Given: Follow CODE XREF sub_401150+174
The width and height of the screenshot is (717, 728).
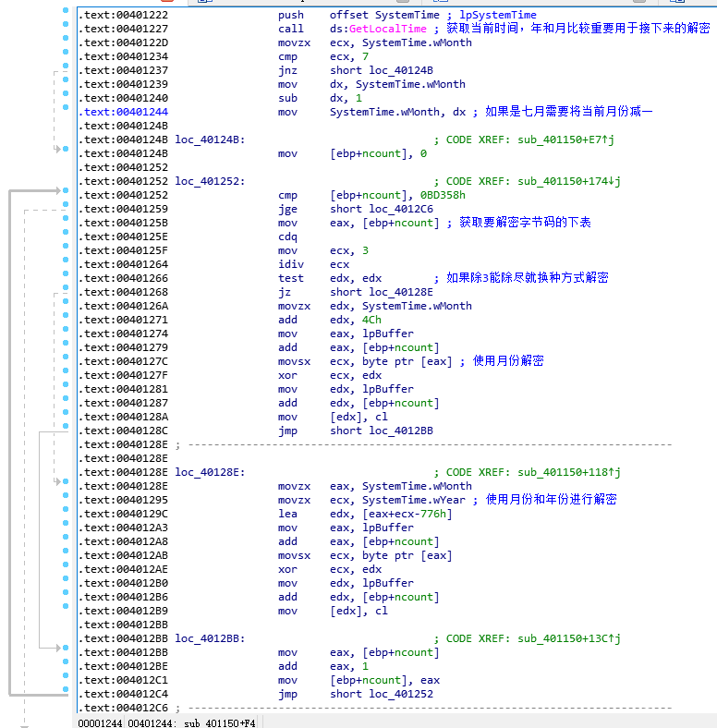Looking at the screenshot, I should (x=569, y=181).
